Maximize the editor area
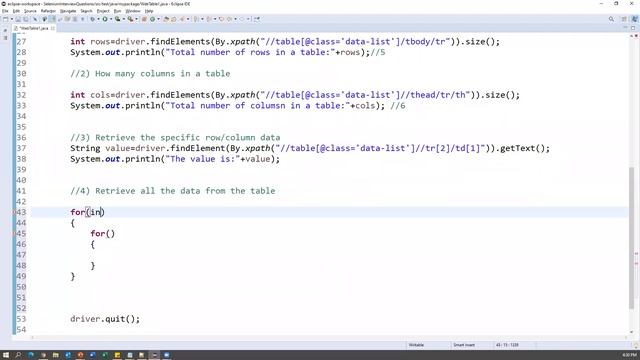The image size is (640, 360). click(633, 28)
